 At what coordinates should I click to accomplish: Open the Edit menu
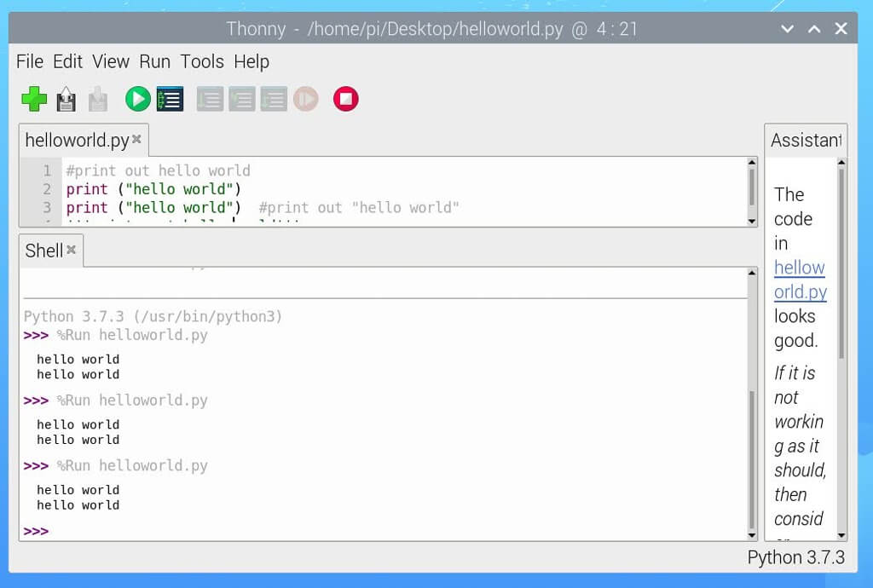tap(68, 61)
